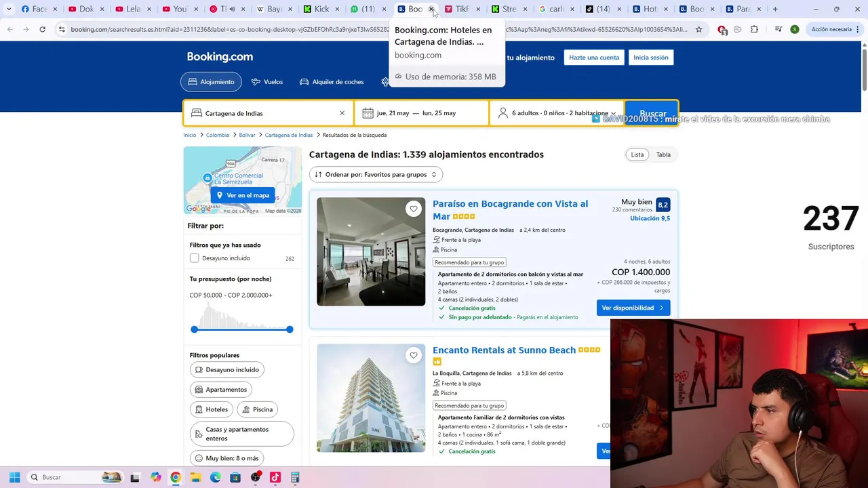Open File Explorer from the taskbar
Screen dimensions: 868x488
[195, 477]
